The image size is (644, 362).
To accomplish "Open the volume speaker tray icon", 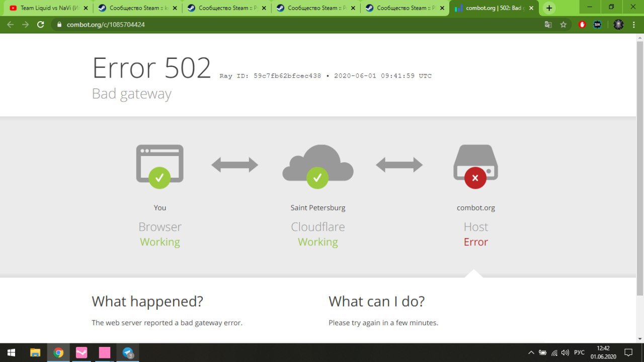I will click(x=566, y=352).
